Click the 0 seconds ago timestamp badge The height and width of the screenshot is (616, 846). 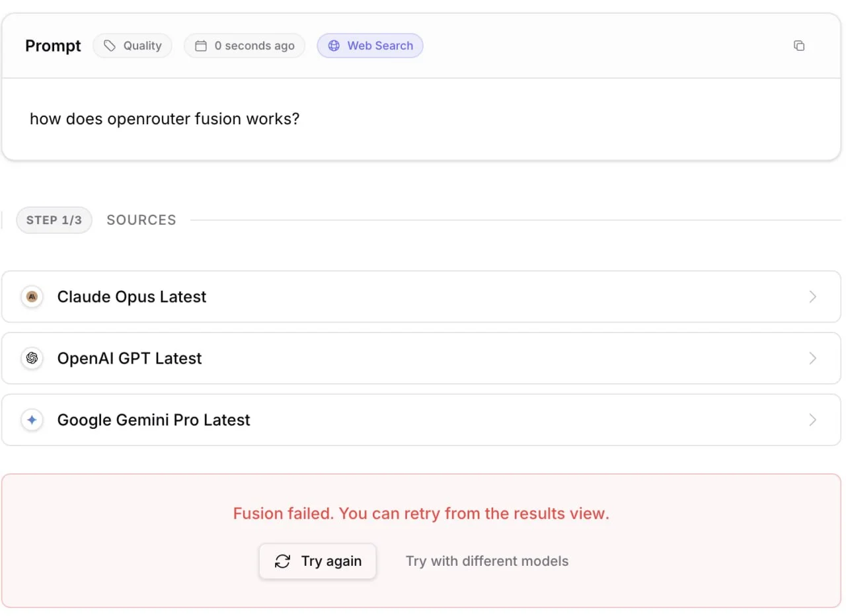(245, 46)
